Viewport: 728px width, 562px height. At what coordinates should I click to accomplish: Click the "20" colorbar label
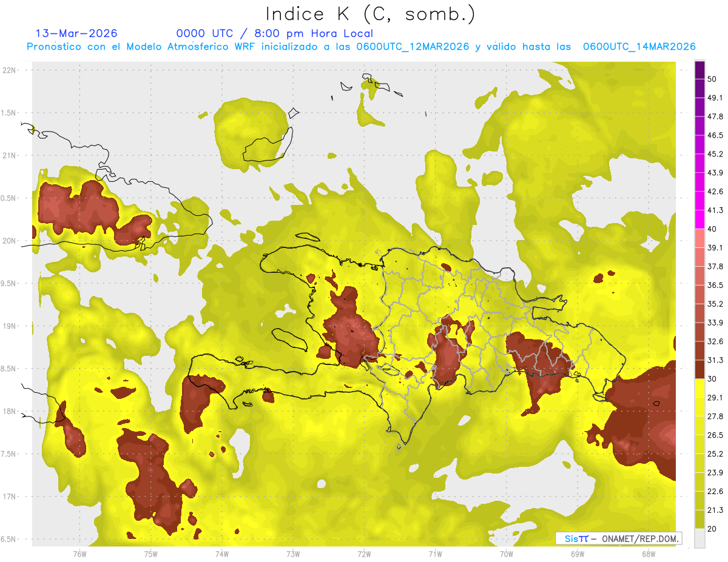(712, 529)
